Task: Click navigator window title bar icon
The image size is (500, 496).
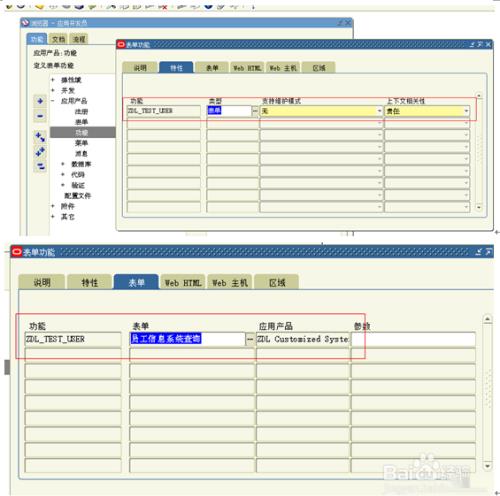Action: pyautogui.click(x=25, y=23)
